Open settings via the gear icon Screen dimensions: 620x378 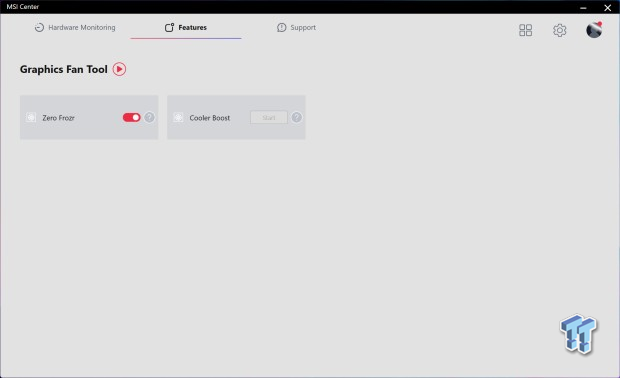[x=560, y=30]
